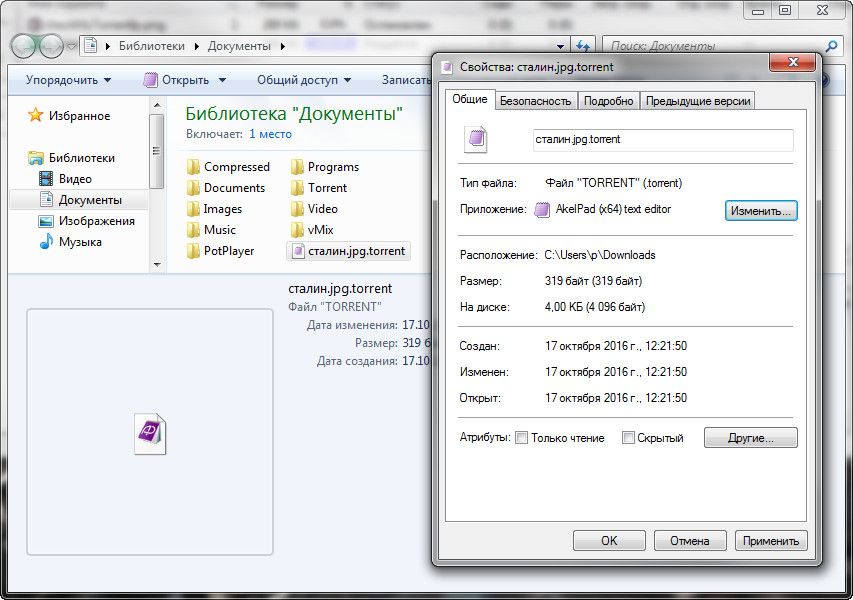Click Отмена in the Properties dialog

pos(689,541)
